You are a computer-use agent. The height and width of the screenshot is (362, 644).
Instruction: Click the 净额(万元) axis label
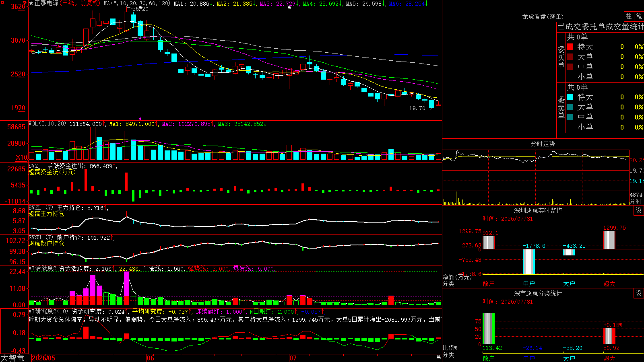456,277
